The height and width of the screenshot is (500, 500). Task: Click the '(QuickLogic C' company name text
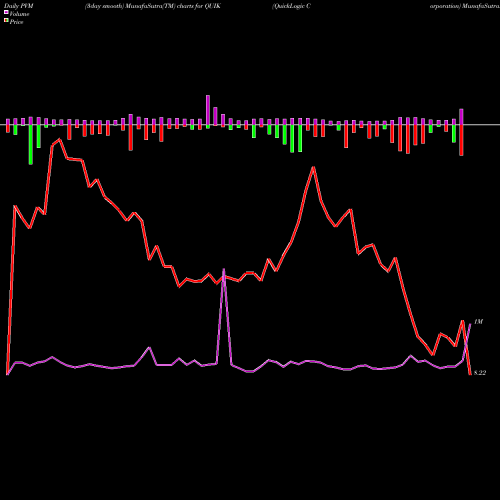291,6
